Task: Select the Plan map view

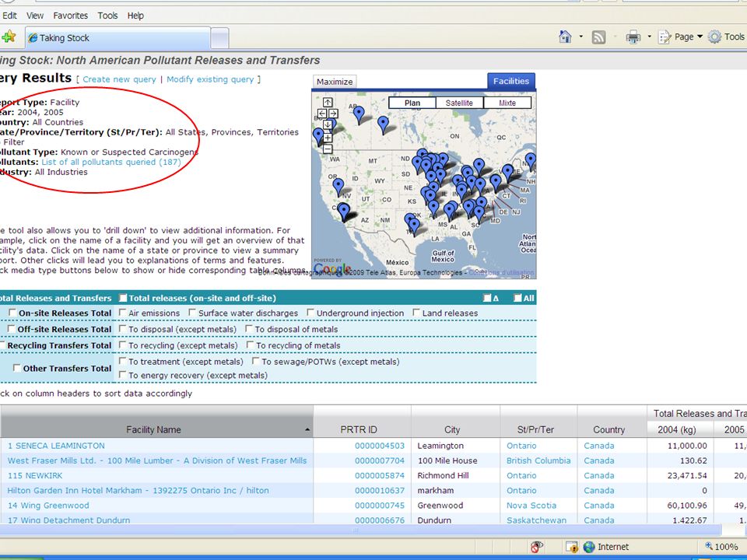Action: click(x=412, y=103)
